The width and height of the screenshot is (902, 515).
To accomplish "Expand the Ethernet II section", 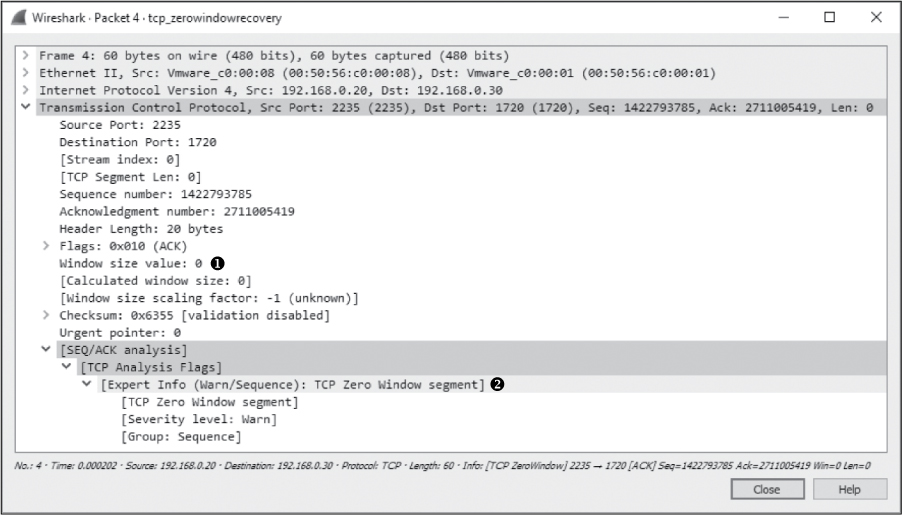I will [25, 73].
